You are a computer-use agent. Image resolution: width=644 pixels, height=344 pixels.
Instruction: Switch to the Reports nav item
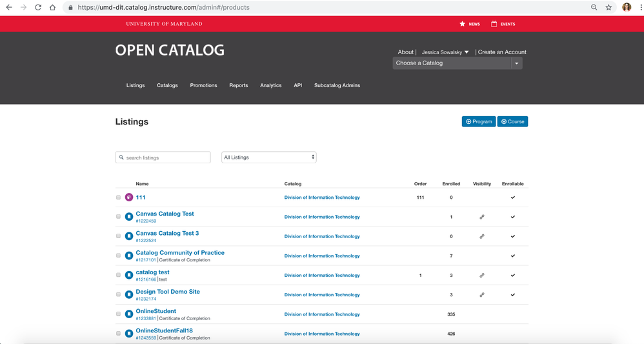tap(239, 85)
